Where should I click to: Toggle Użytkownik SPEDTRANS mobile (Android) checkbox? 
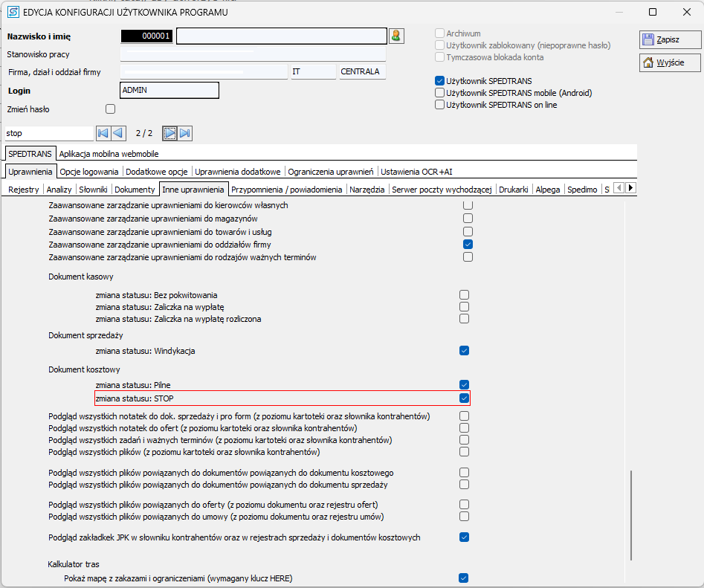[x=439, y=93]
